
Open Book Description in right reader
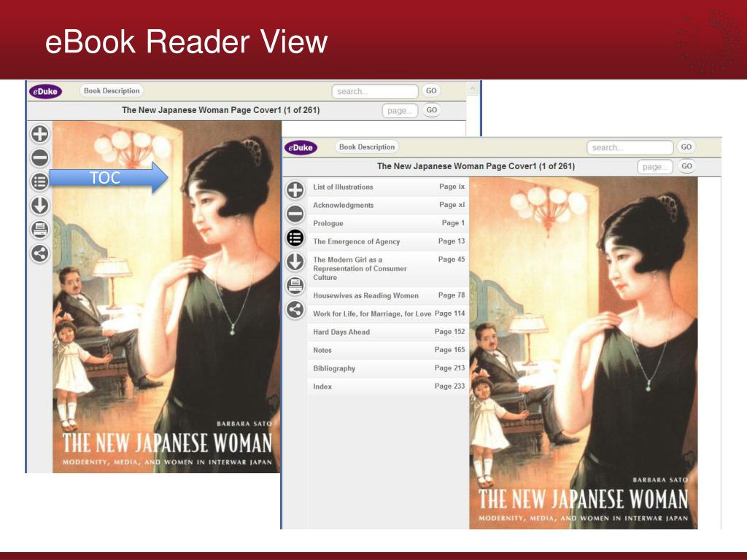pyautogui.click(x=367, y=147)
